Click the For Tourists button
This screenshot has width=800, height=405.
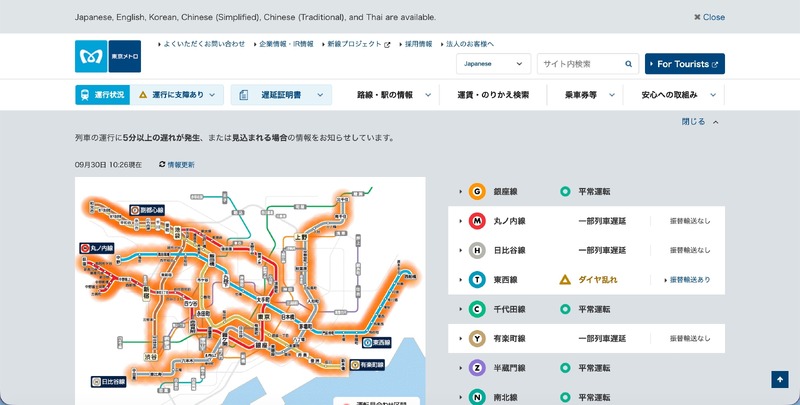[685, 64]
